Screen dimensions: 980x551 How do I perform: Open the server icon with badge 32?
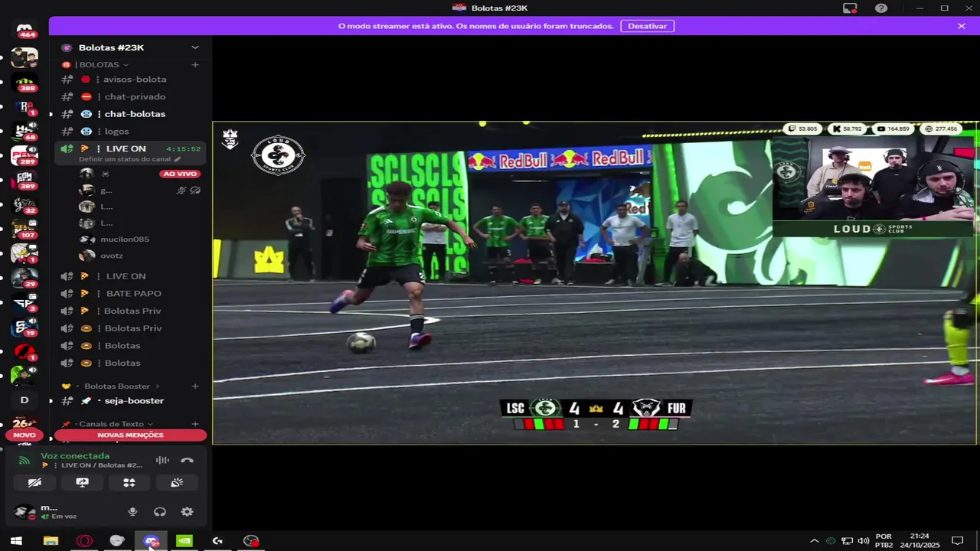coord(24,204)
